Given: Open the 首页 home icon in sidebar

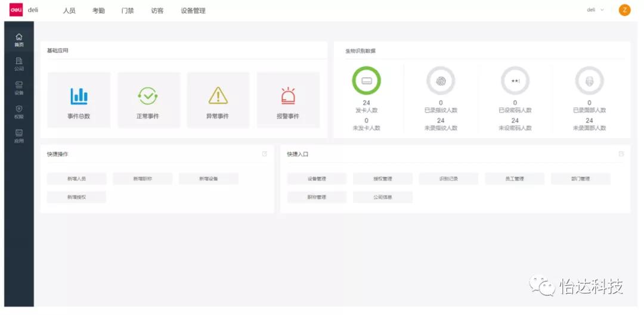Looking at the screenshot, I should [x=19, y=40].
